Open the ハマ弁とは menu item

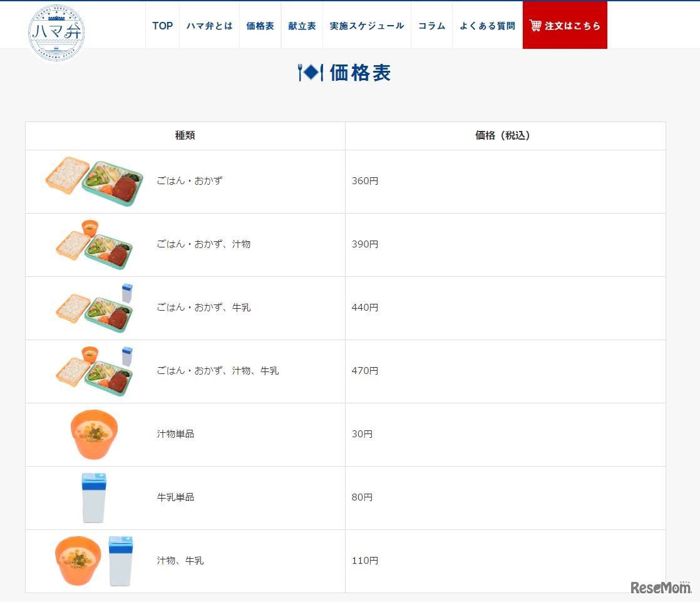[x=209, y=26]
